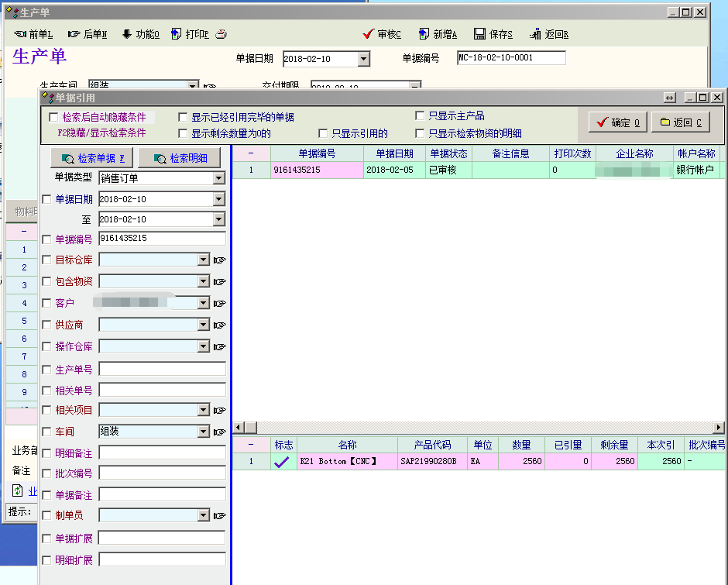This screenshot has width=728, height=585.
Task: Expand the 车间 dropdown list
Action: pos(204,432)
